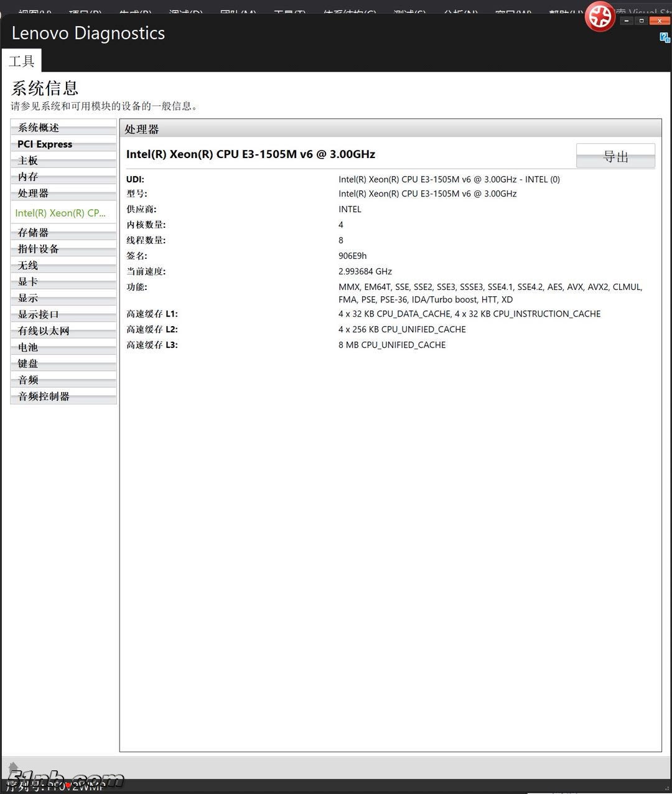Click the 导出 export button
Screen dimensions: 672x794
pos(615,156)
